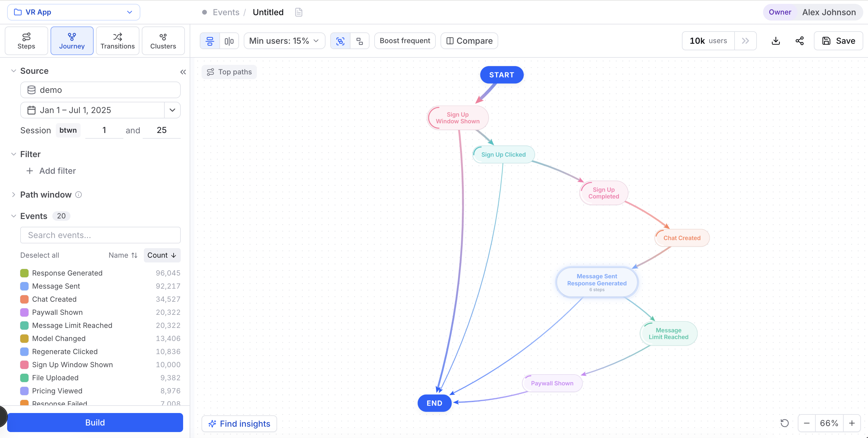
Task: Click the ungroup nodes icon
Action: pyautogui.click(x=359, y=41)
